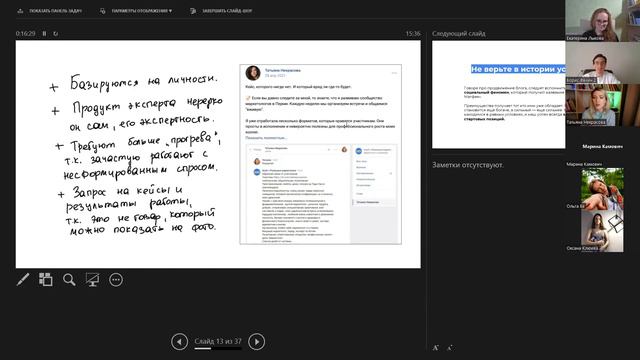Screen dimensions: 640x360
Task: Select the topmost participant video tile
Action: (602, 20)
